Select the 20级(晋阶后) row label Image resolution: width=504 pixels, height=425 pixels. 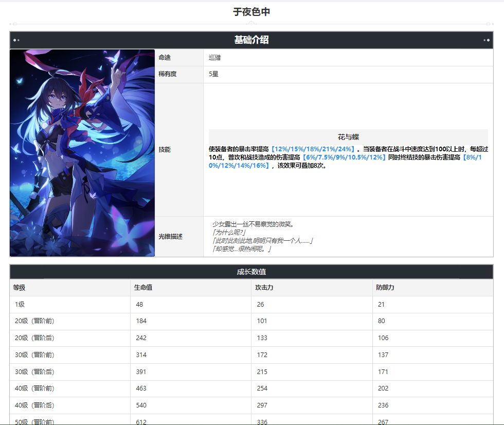click(x=34, y=338)
